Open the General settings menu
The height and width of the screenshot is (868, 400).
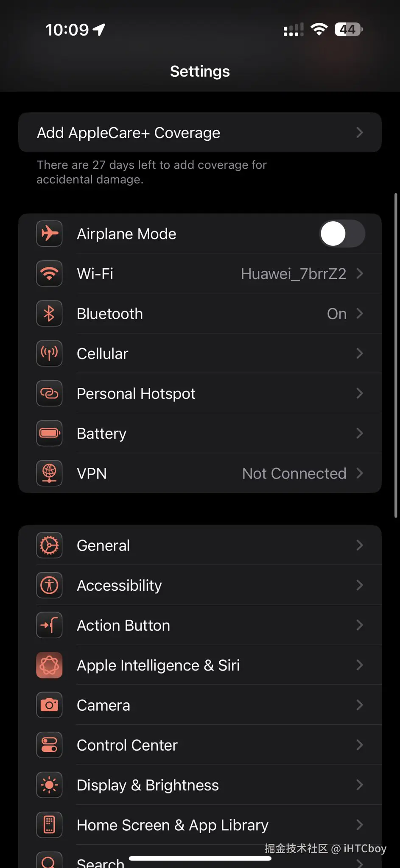pos(199,545)
